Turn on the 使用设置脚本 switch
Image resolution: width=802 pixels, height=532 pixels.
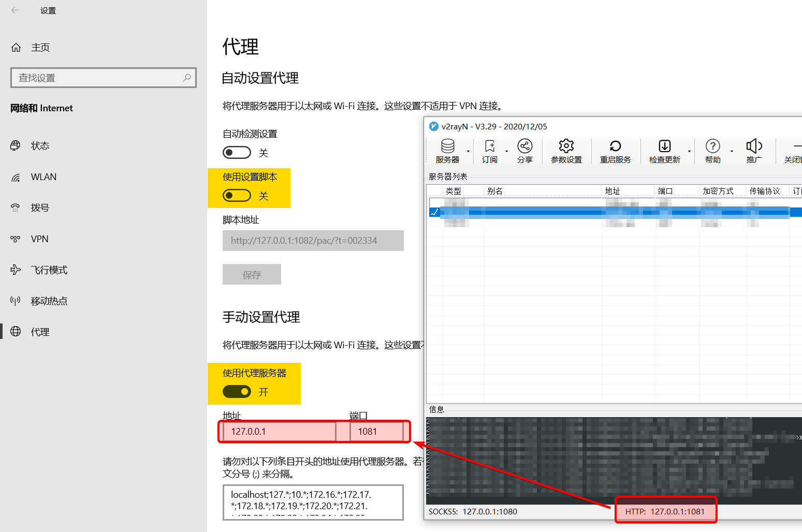(x=237, y=196)
